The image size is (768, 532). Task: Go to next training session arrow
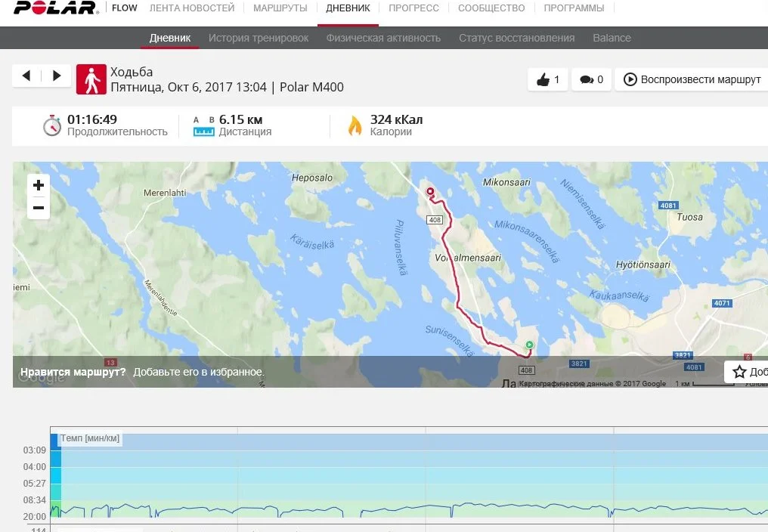57,76
